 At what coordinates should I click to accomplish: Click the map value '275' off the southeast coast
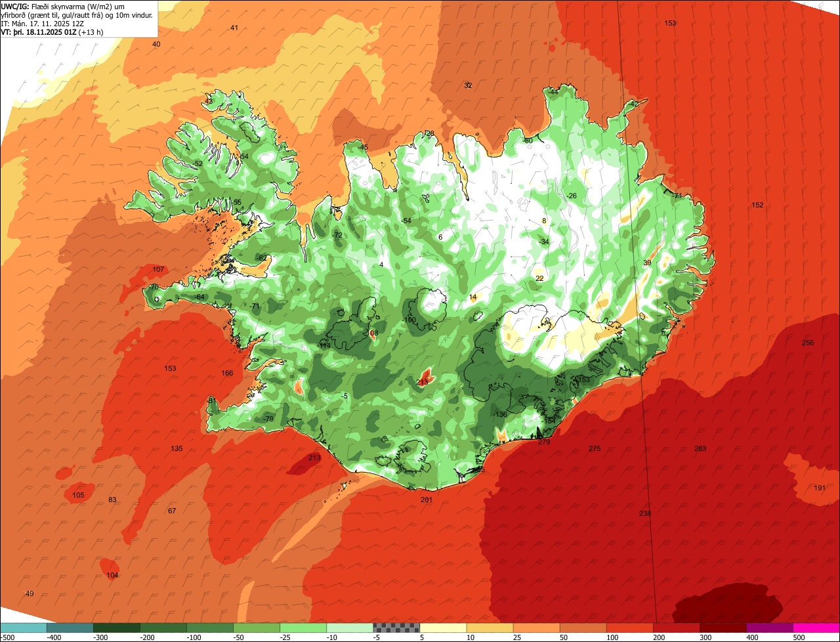[x=595, y=448]
